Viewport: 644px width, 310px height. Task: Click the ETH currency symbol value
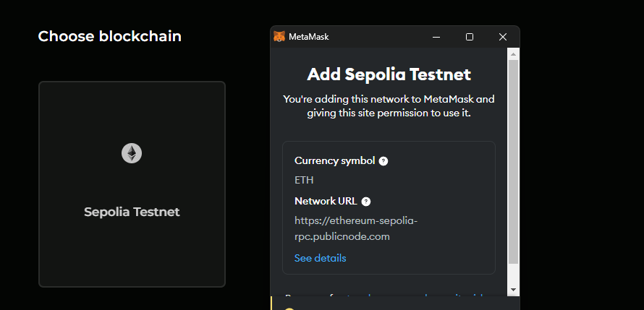coord(304,180)
